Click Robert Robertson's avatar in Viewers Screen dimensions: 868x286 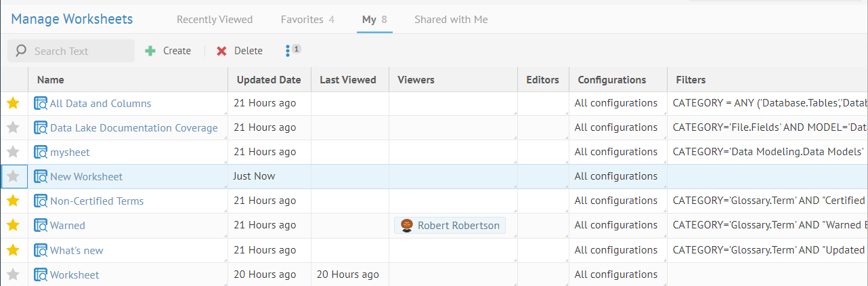407,226
